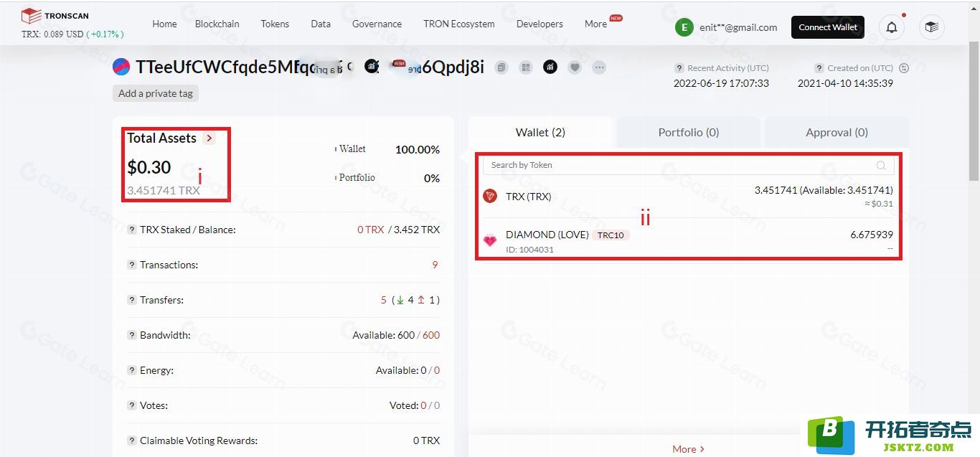Click help icon beside Recent Activity (UTC)

coord(679,68)
